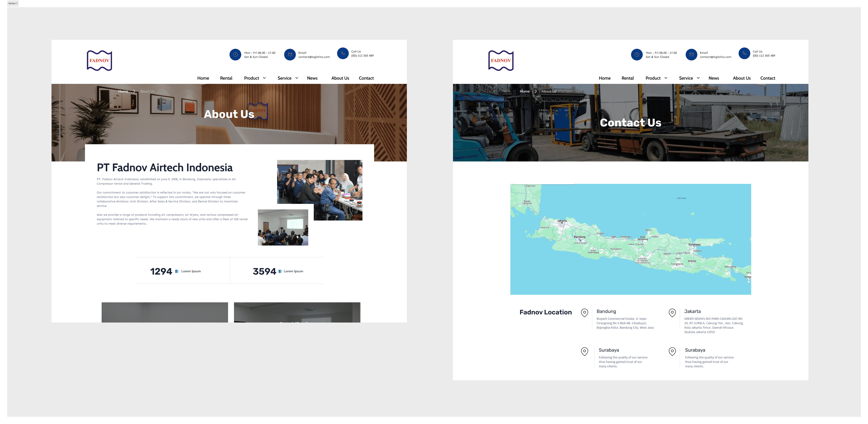The image size is (868, 424).
Task: Click the Bandung location pin icon
Action: 585,313
